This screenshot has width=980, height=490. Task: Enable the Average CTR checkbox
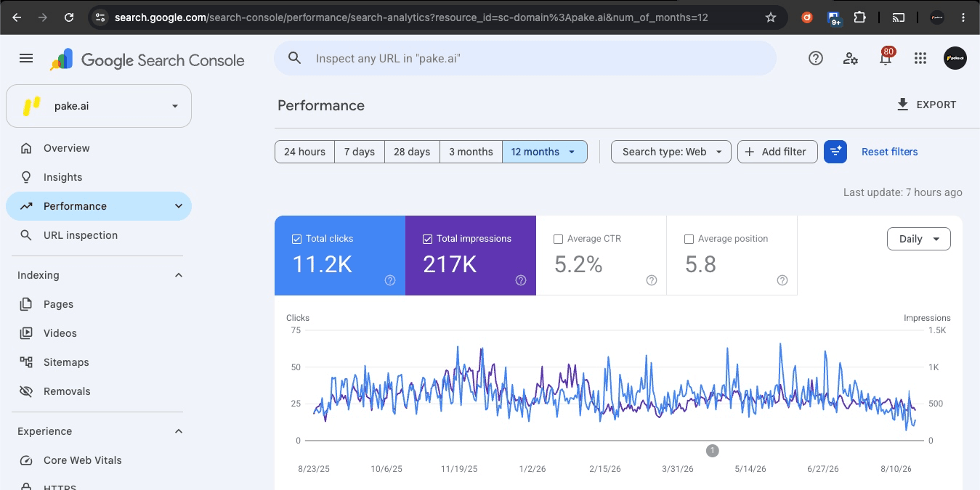558,239
